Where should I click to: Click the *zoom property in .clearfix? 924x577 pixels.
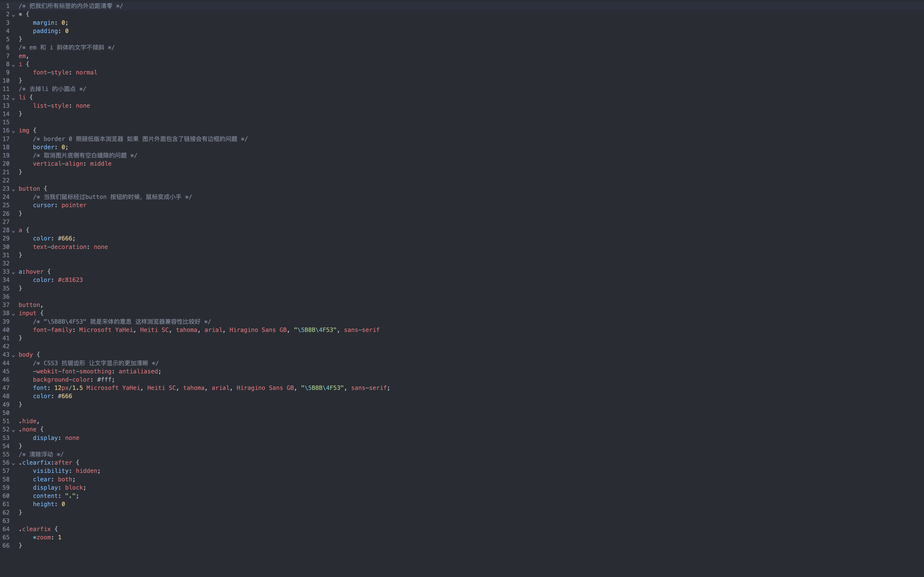click(x=42, y=537)
